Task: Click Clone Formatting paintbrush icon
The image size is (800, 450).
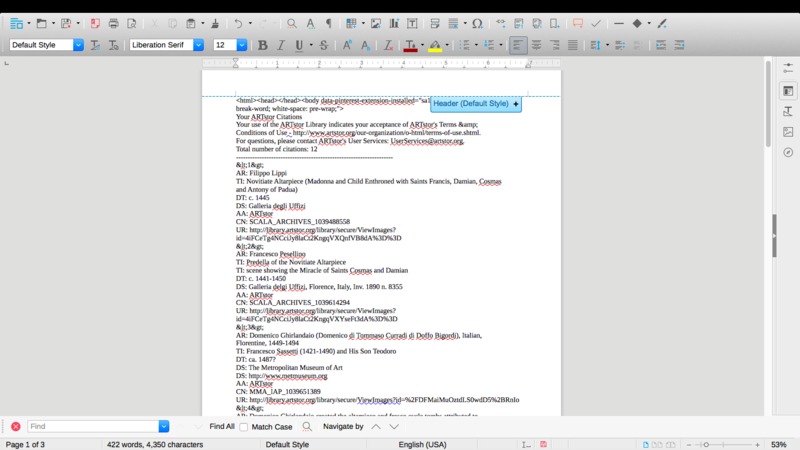Action: [x=215, y=23]
